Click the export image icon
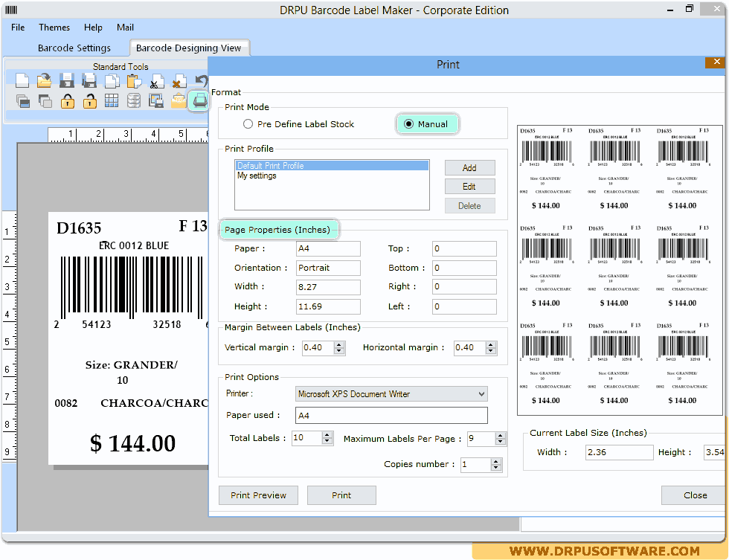The height and width of the screenshot is (560, 729). [x=155, y=100]
